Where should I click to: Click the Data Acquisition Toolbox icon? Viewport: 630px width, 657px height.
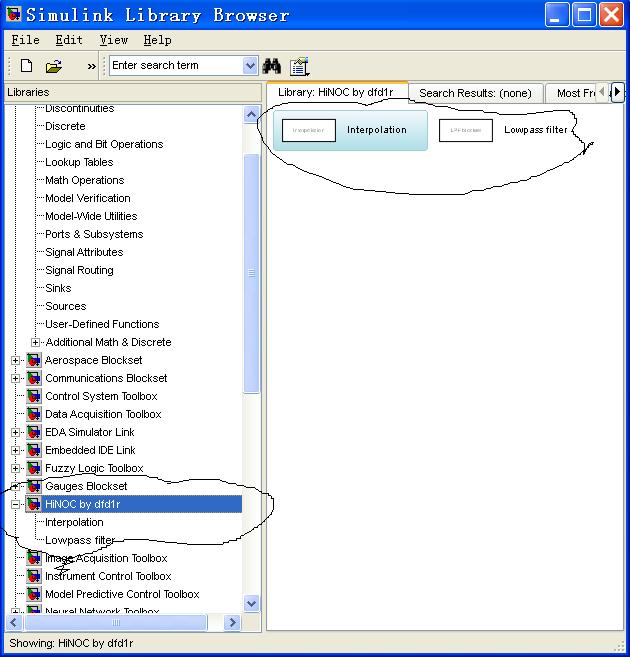(34, 414)
